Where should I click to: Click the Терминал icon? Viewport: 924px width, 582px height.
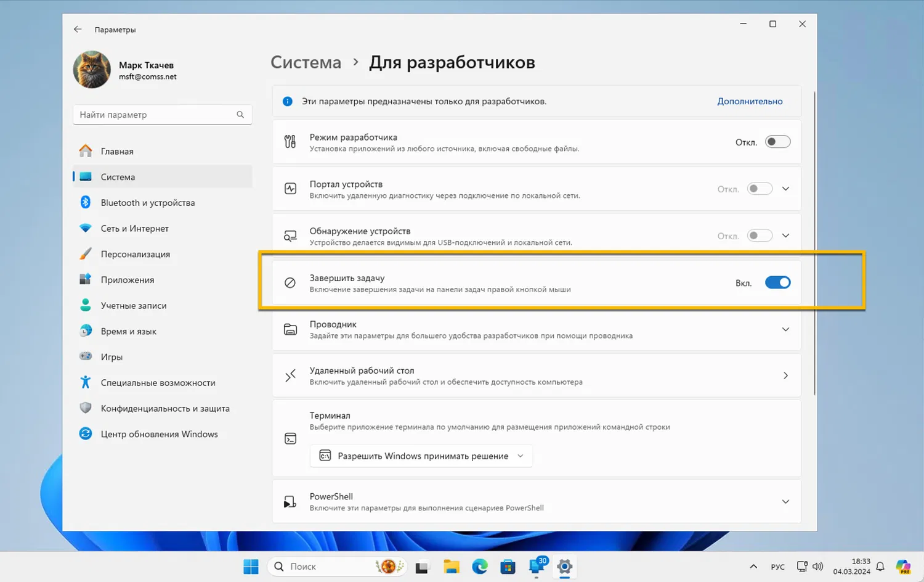coord(290,438)
